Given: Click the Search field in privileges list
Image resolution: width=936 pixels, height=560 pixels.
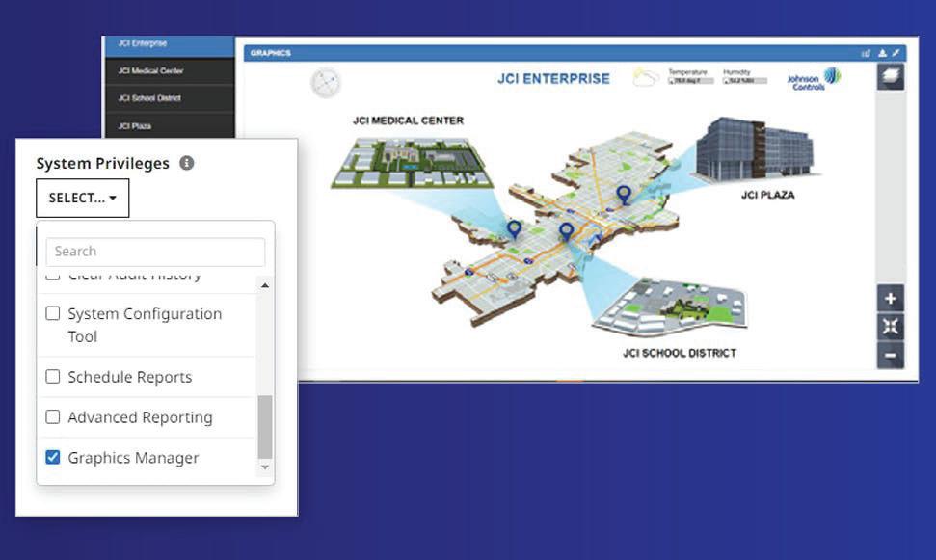Looking at the screenshot, I should click(155, 252).
